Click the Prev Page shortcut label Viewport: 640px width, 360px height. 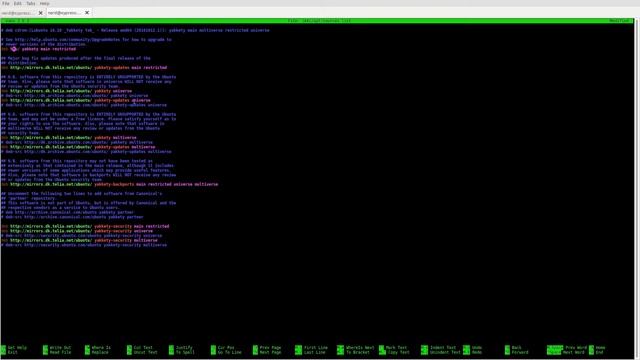(x=270, y=347)
